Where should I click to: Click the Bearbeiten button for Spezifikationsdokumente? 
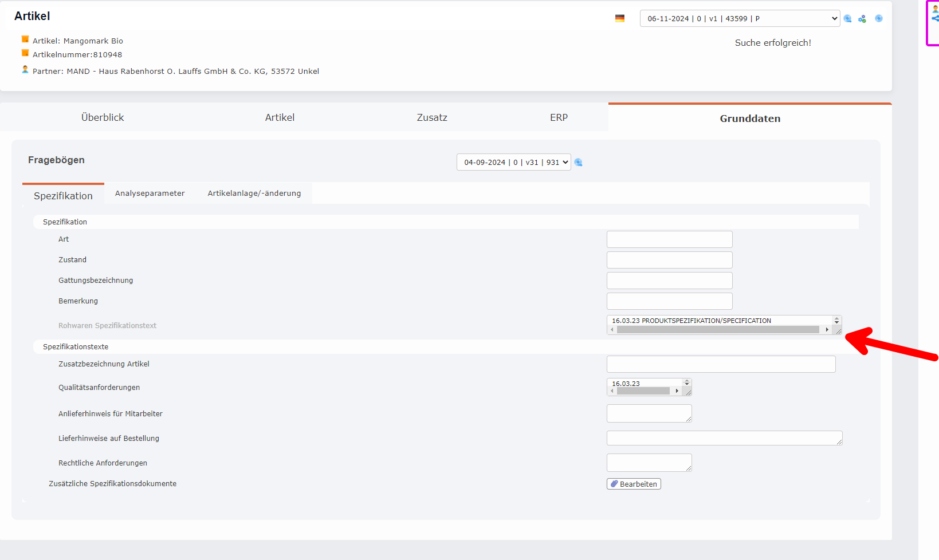pyautogui.click(x=634, y=484)
